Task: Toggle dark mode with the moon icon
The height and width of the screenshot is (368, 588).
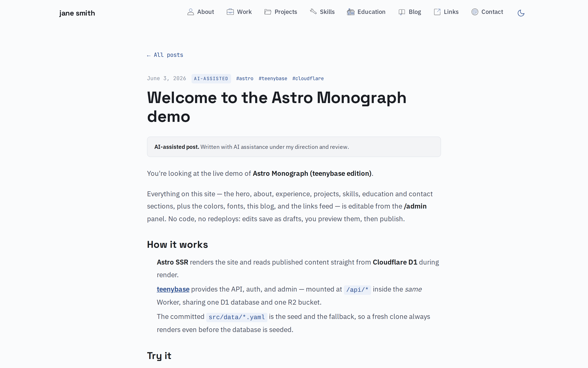Action: 521,13
